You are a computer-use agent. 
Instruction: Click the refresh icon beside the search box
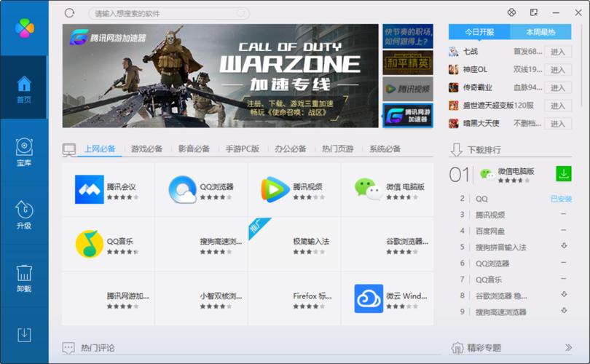[x=70, y=13]
